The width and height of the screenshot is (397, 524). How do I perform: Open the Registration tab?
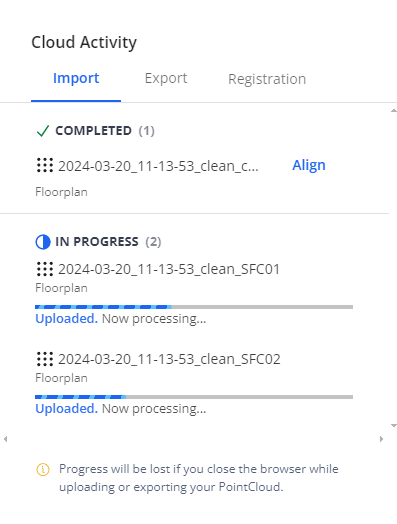[267, 79]
